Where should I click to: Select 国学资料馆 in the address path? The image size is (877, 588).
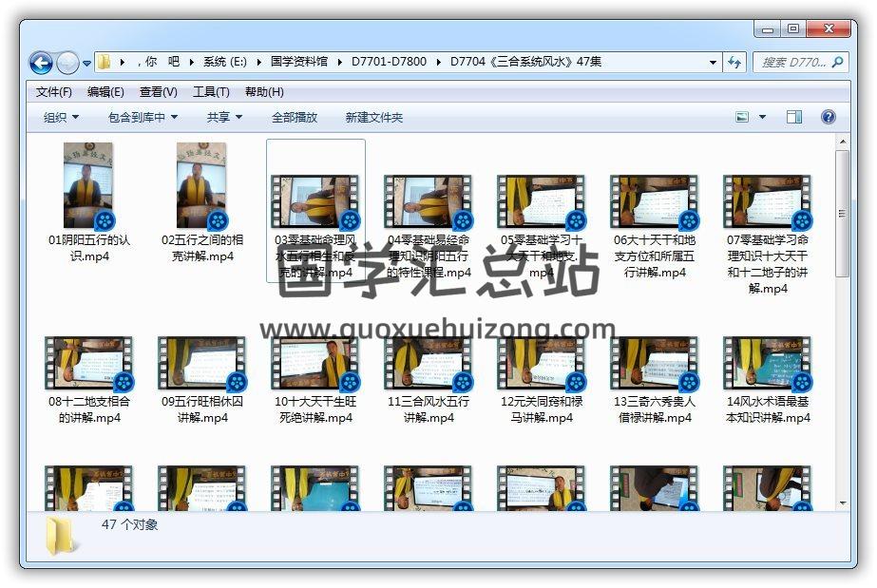click(x=299, y=62)
